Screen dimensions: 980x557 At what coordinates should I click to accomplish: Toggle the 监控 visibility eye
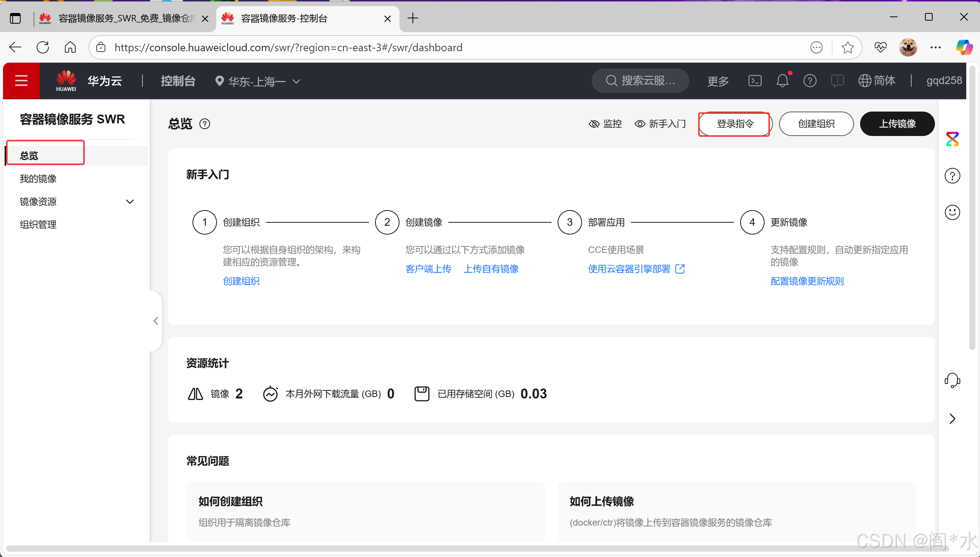tap(594, 124)
